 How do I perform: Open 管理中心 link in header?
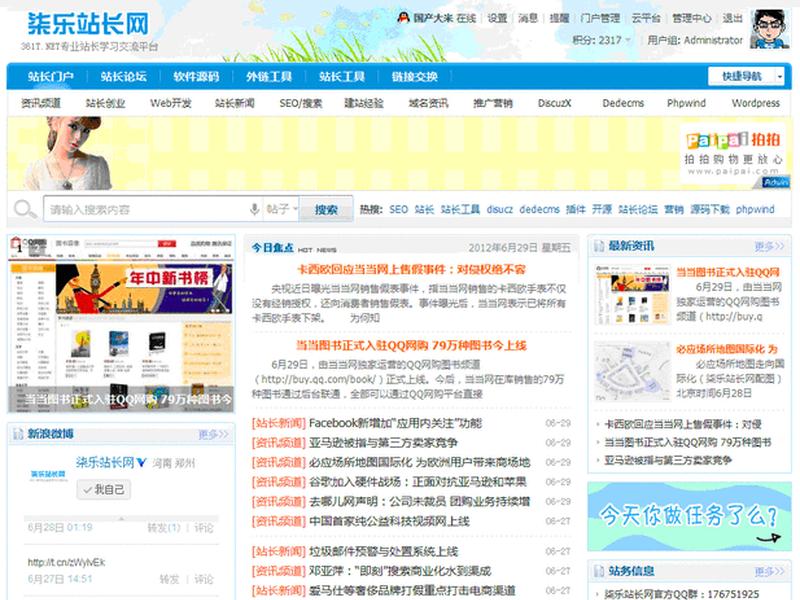point(691,18)
